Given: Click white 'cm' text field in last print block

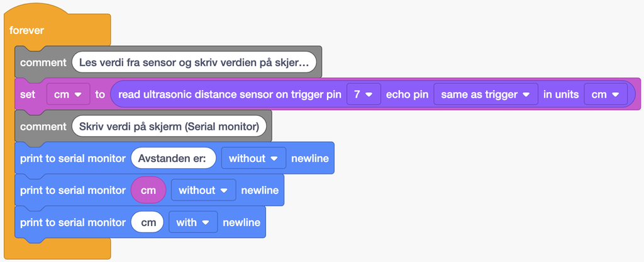Looking at the screenshot, I should [148, 222].
